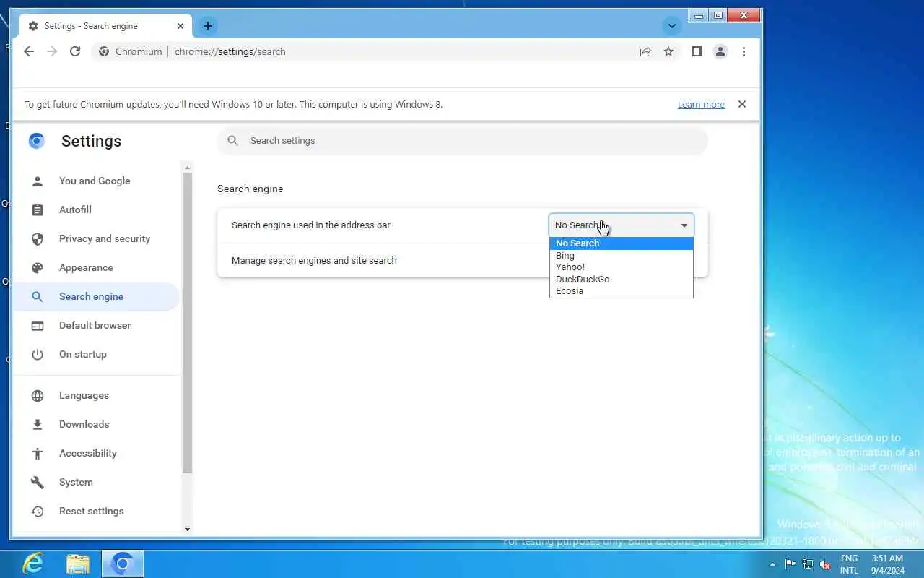Screen dimensions: 924x578
Task: Choose Yahoo! from the dropdown list
Action: tap(622, 267)
